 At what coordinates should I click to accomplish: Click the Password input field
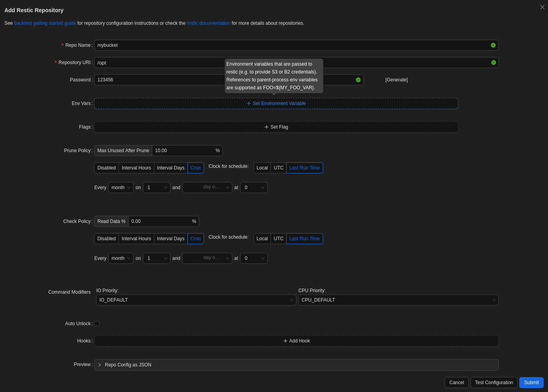click(229, 80)
